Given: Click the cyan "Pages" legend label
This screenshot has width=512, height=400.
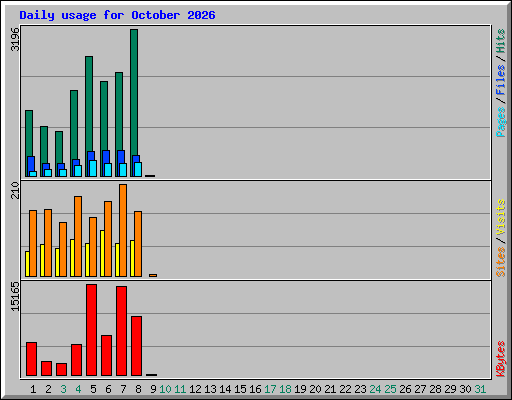Looking at the screenshot, I should [x=501, y=122].
